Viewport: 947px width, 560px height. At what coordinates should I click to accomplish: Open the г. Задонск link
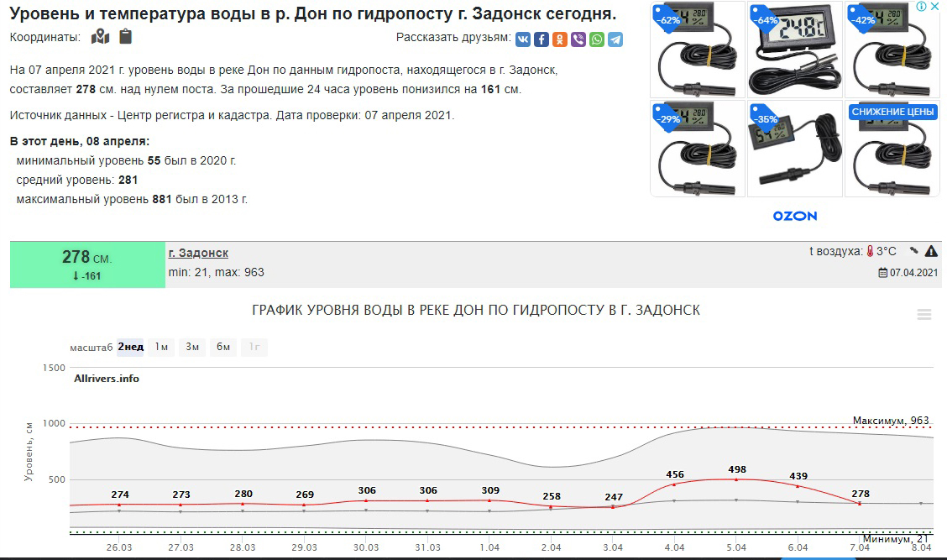pyautogui.click(x=198, y=253)
